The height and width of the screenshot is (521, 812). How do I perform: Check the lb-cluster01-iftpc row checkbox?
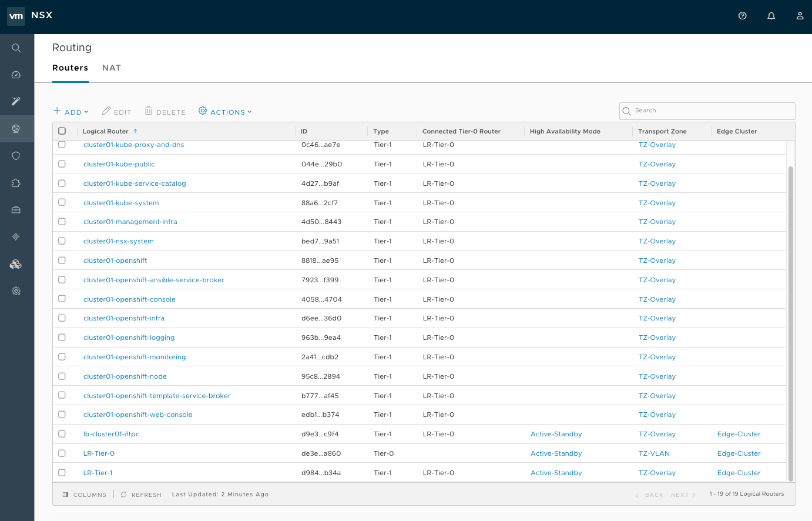coord(62,434)
